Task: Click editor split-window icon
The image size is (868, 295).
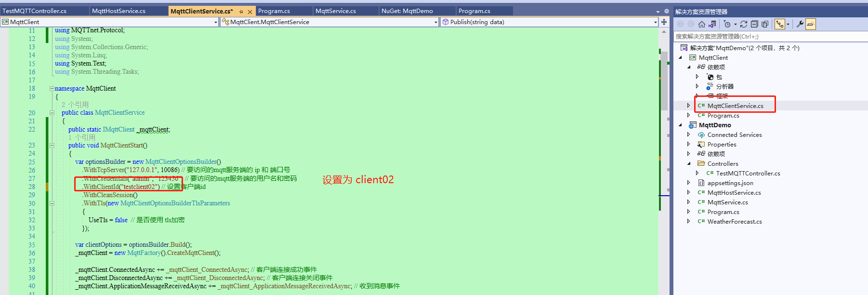Action: (x=664, y=22)
